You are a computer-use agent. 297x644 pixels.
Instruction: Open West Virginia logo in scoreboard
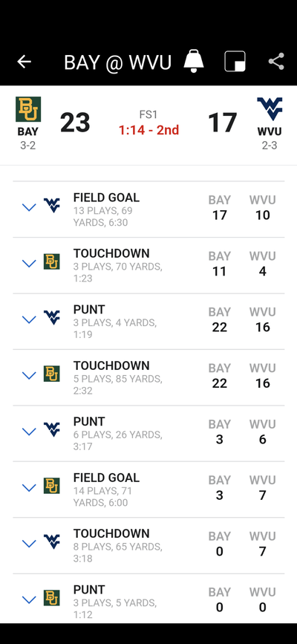270,109
